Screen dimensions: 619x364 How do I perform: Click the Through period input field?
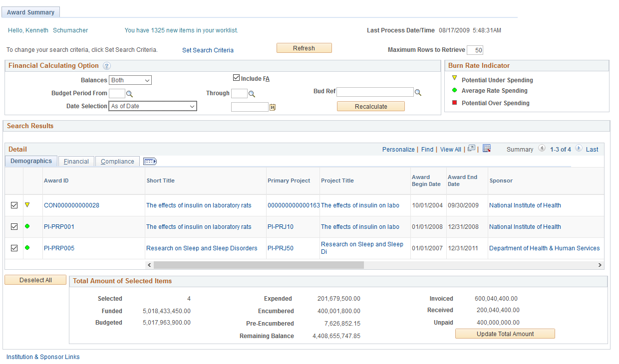pos(239,93)
